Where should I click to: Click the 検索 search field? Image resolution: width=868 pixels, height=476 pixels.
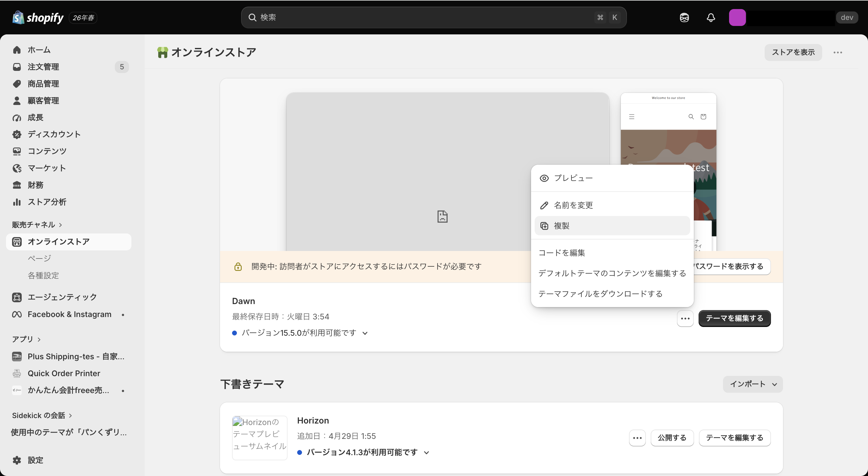tap(434, 17)
